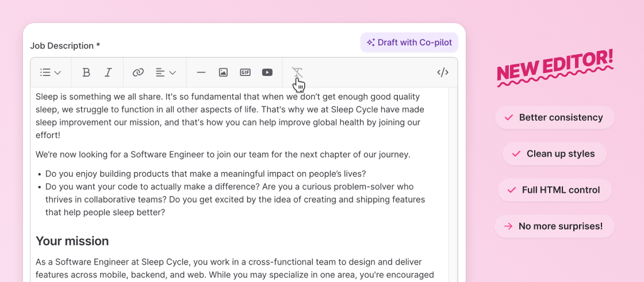Toggle bold formatting
The height and width of the screenshot is (282, 644).
tap(86, 73)
